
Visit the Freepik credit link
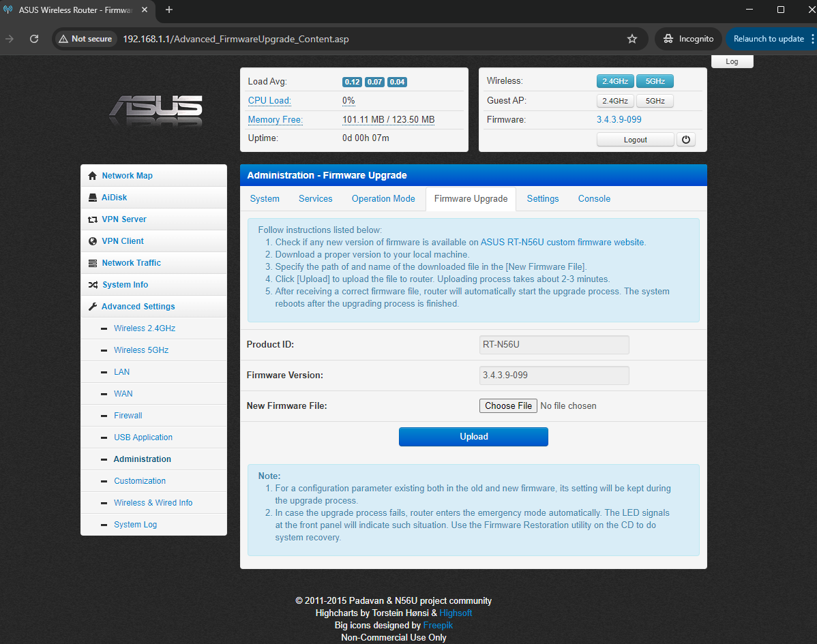437,625
